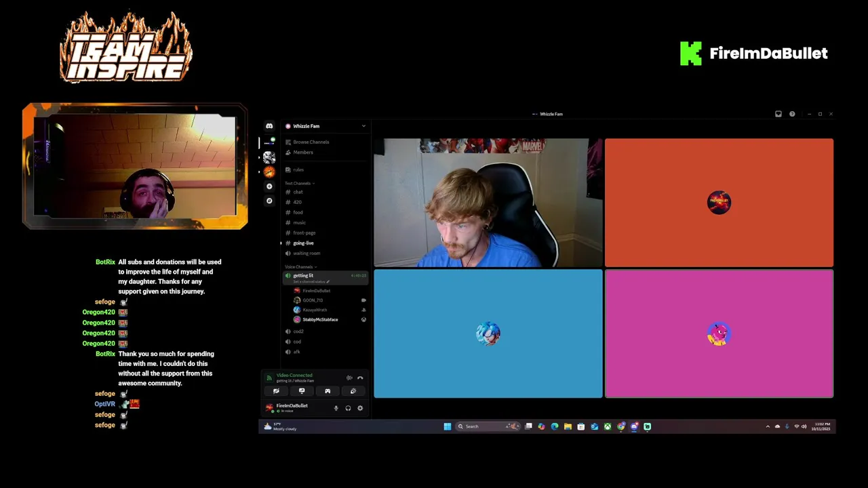
Task: Focus the pink participant tile
Action: [x=719, y=333]
